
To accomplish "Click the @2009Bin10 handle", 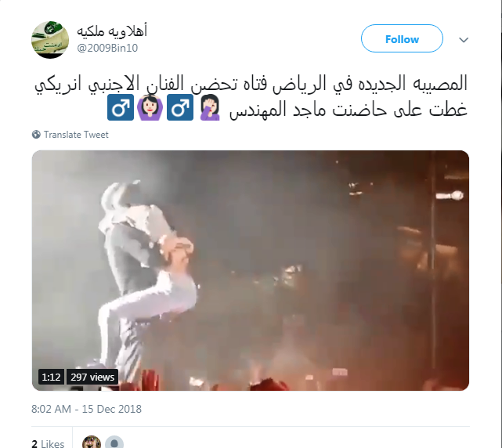I will click(107, 48).
